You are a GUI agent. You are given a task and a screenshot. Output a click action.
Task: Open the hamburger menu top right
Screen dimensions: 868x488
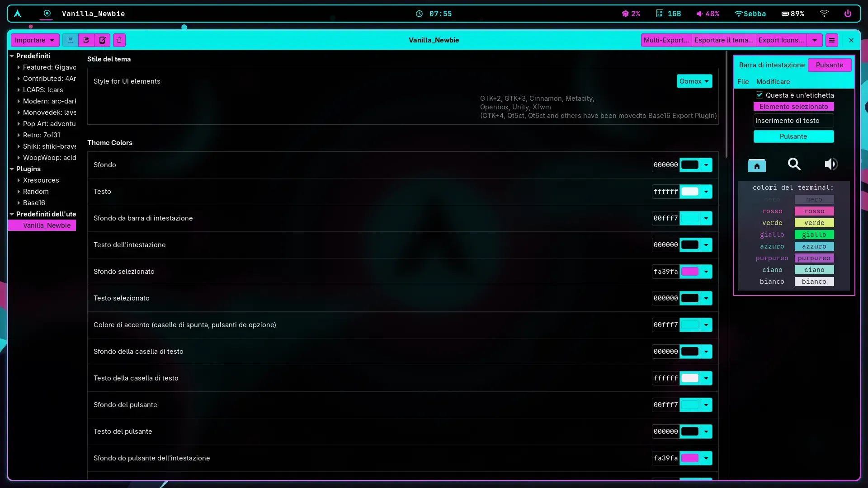pos(832,40)
